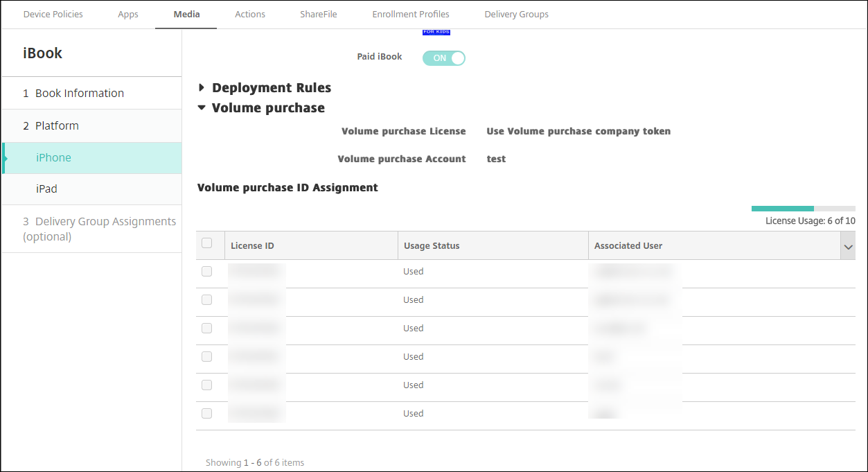Click the License Usage progress bar
Image resolution: width=868 pixels, height=472 pixels.
click(803, 209)
